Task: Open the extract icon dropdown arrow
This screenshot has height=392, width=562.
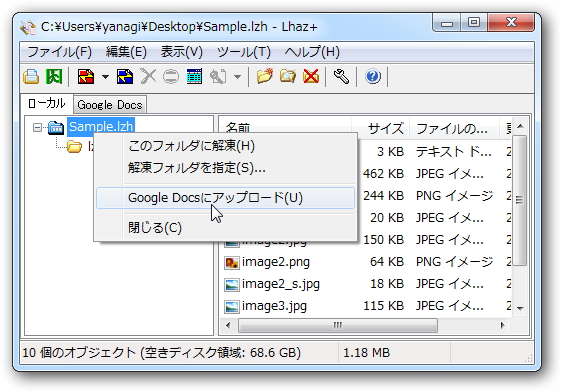Action: [x=105, y=76]
